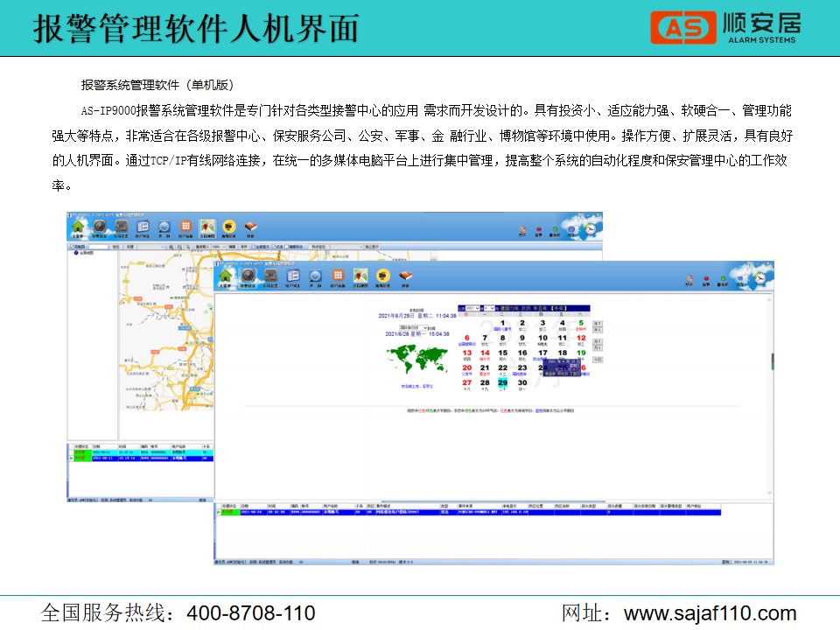Open the national map icon in front window toolbar

(360, 277)
